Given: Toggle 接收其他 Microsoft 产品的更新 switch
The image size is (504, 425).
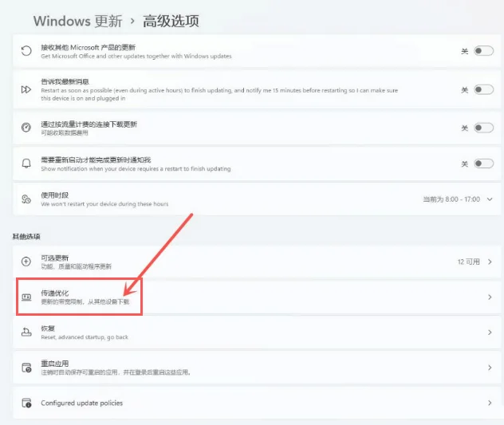Looking at the screenshot, I should click(x=484, y=51).
